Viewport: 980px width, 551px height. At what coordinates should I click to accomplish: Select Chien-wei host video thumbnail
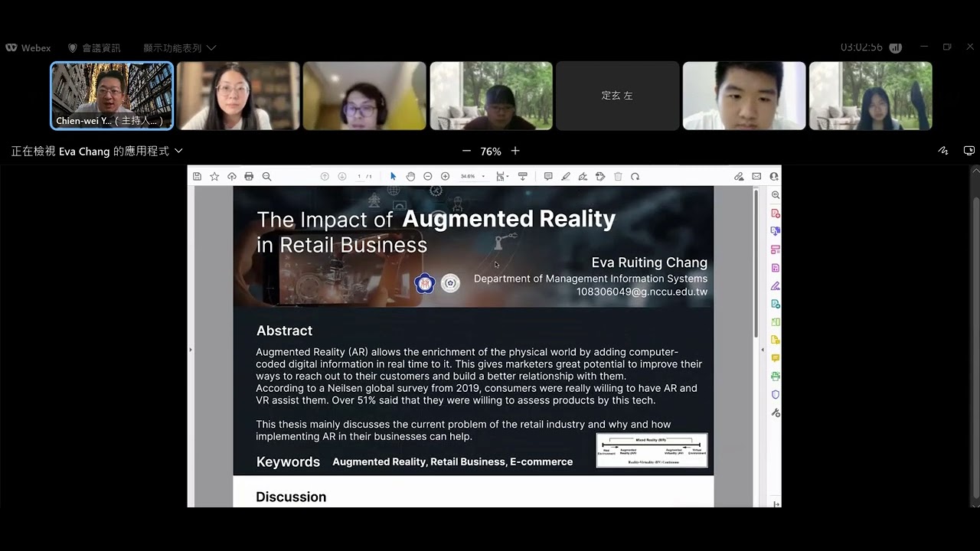[x=112, y=96]
